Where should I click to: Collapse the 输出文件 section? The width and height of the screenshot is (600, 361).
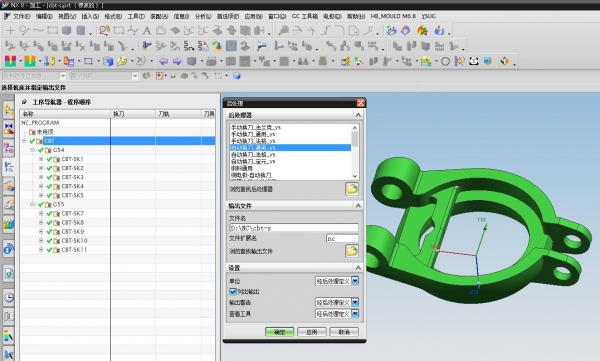(358, 206)
